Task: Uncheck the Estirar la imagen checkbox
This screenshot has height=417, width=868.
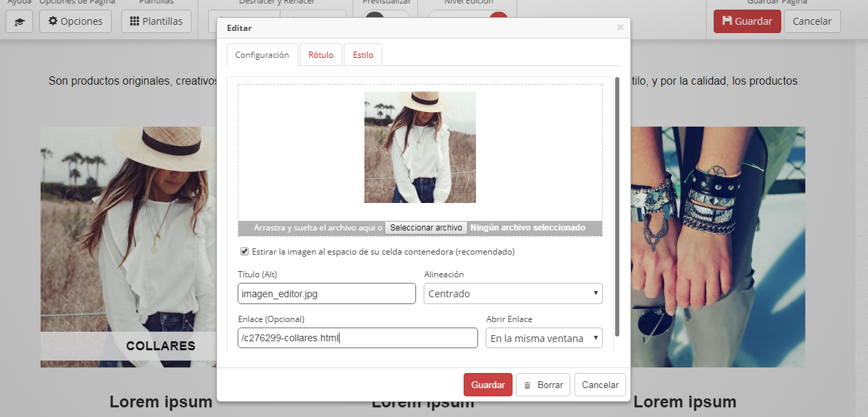Action: [x=245, y=251]
